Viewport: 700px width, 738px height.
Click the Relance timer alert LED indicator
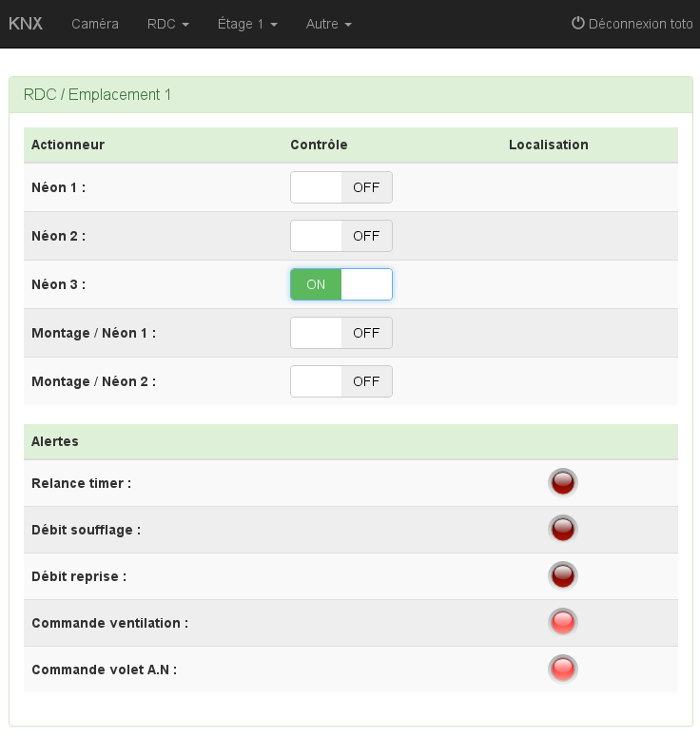(562, 483)
